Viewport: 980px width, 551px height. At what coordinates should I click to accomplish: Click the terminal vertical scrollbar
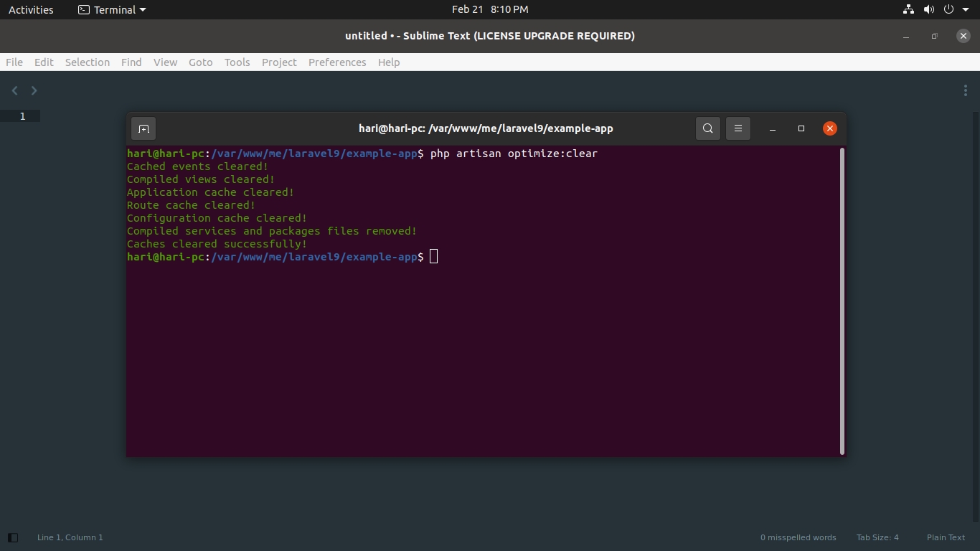842,301
